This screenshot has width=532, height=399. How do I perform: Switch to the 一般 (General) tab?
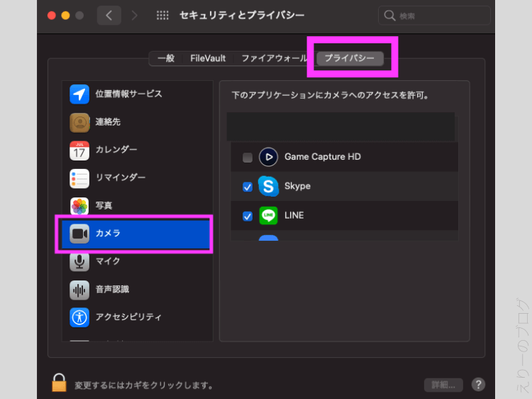click(x=165, y=58)
